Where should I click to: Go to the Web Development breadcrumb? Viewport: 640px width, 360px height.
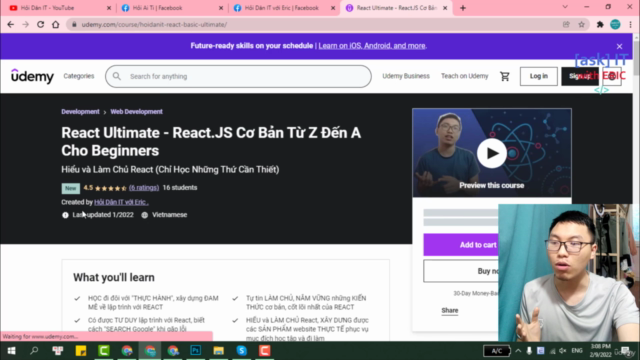136,111
